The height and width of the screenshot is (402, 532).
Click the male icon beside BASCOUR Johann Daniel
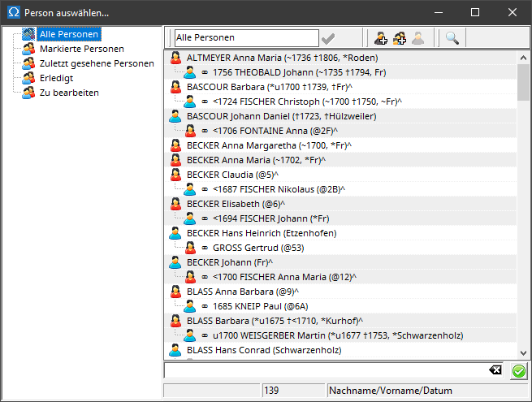click(x=175, y=116)
